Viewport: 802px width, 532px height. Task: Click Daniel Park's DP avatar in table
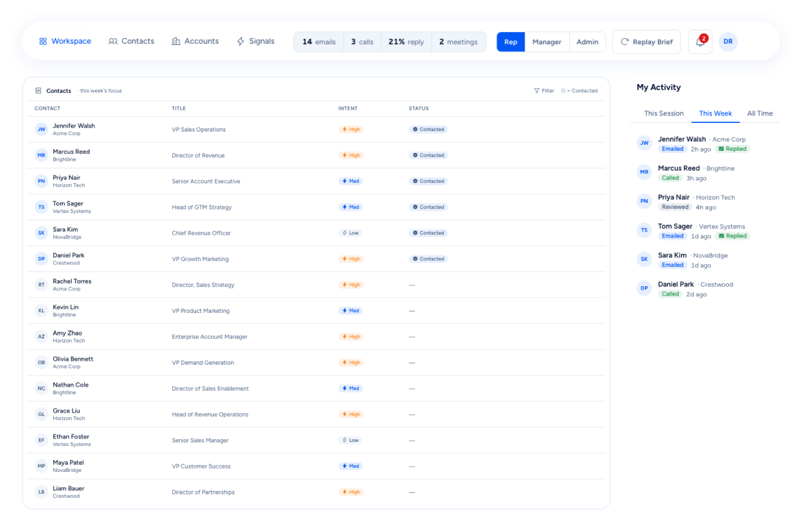coord(42,259)
